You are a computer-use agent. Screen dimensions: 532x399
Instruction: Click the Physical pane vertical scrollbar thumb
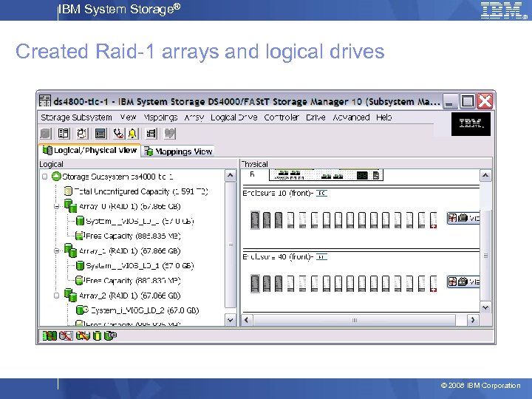pos(485,256)
